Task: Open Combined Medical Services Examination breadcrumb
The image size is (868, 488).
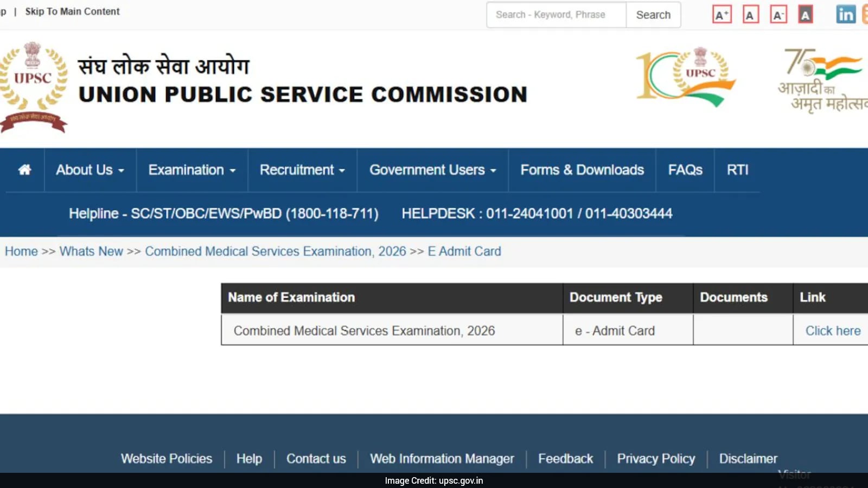Action: coord(276,251)
